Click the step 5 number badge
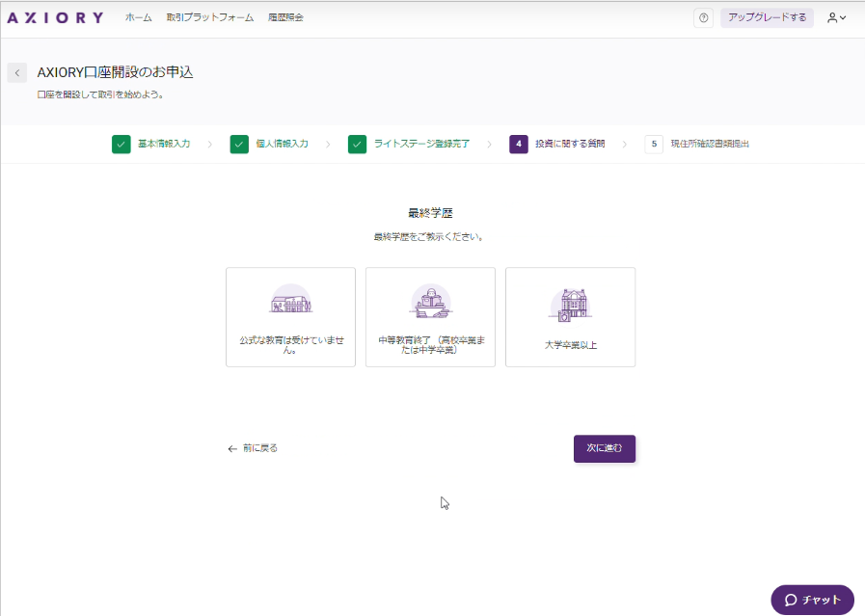Image resolution: width=865 pixels, height=616 pixels. [654, 145]
